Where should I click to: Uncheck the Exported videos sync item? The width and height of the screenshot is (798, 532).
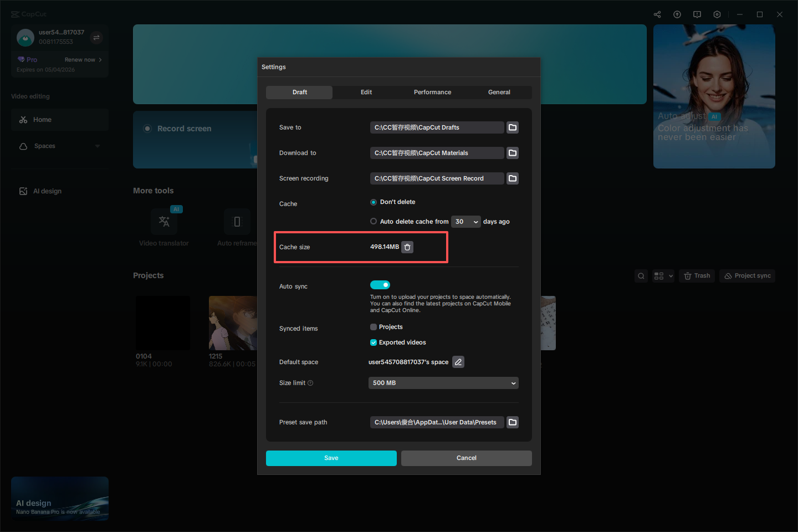(373, 342)
